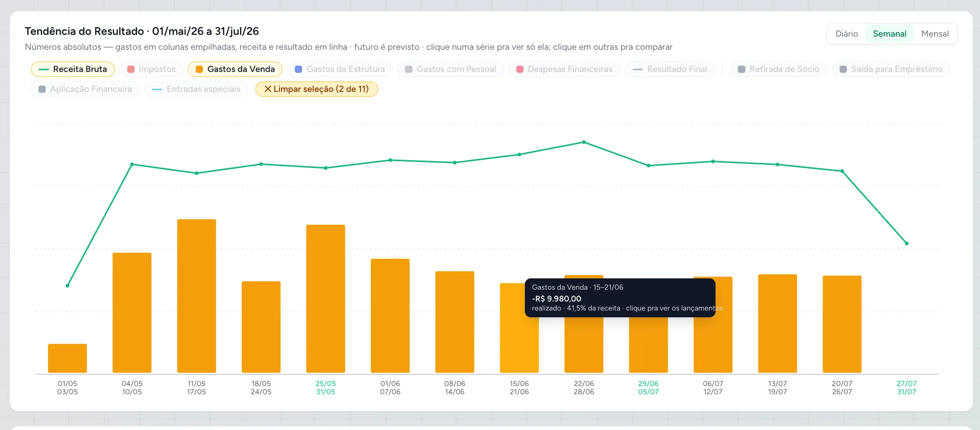The width and height of the screenshot is (980, 430).
Task: Click the bar for week 13/07–19/07
Action: (x=778, y=324)
